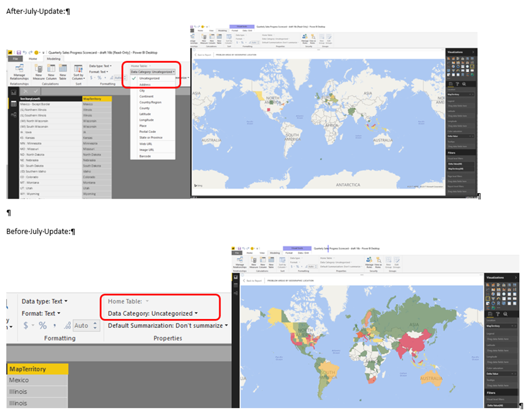The image size is (532, 415).
Task: Open Sort by Column in After-update data view
Action: coord(78,71)
